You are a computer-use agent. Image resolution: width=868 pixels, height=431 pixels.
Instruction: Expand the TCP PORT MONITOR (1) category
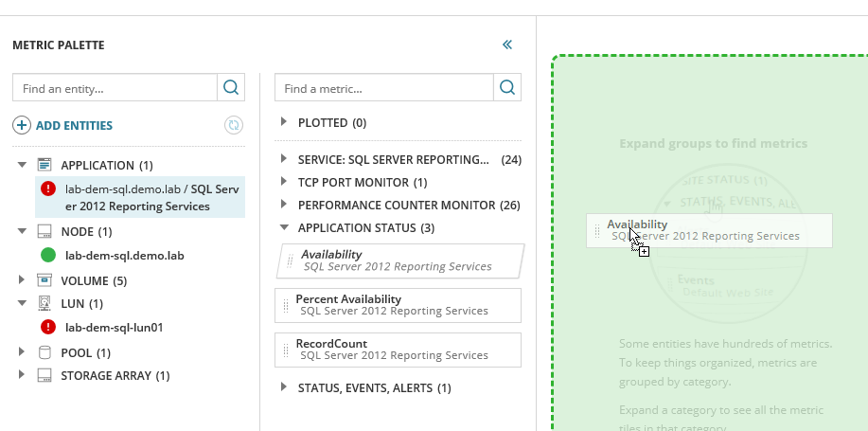click(x=285, y=182)
